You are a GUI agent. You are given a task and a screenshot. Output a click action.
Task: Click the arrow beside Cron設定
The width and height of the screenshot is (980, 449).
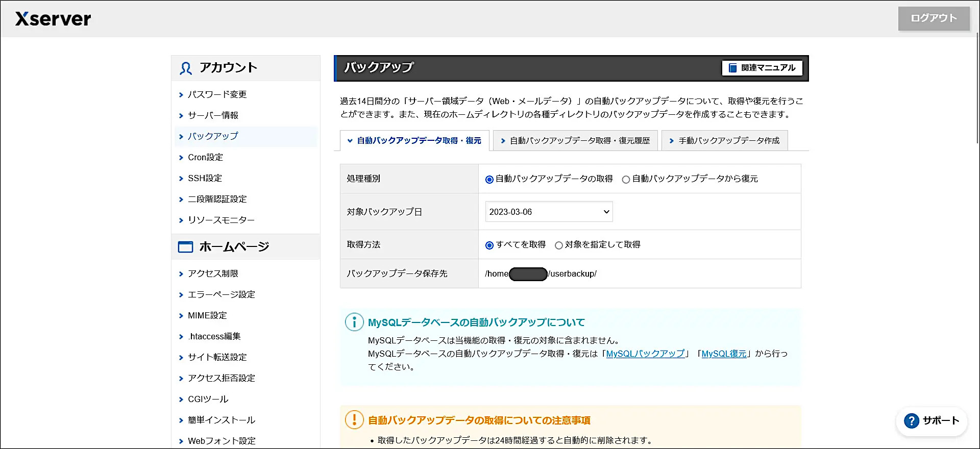(181, 158)
